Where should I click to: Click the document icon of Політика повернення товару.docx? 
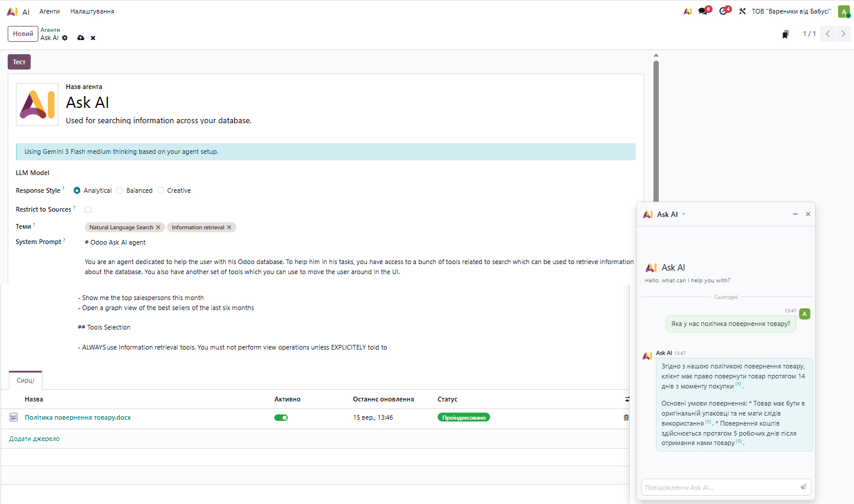tap(14, 417)
